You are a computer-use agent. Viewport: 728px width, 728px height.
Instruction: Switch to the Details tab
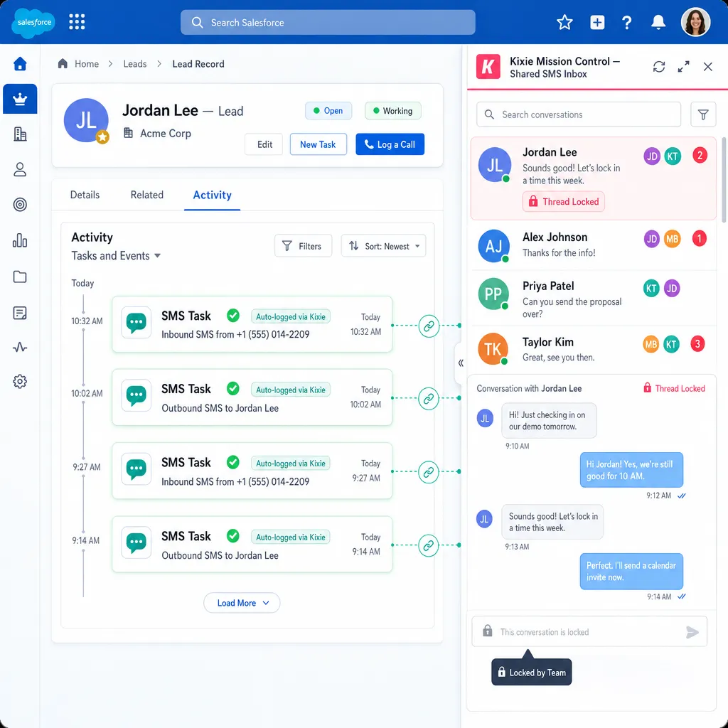point(85,195)
